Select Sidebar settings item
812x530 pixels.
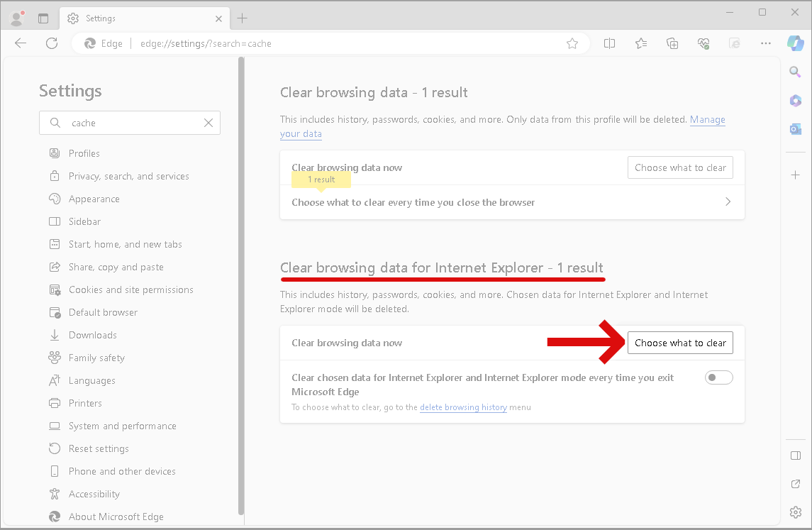pyautogui.click(x=74, y=222)
